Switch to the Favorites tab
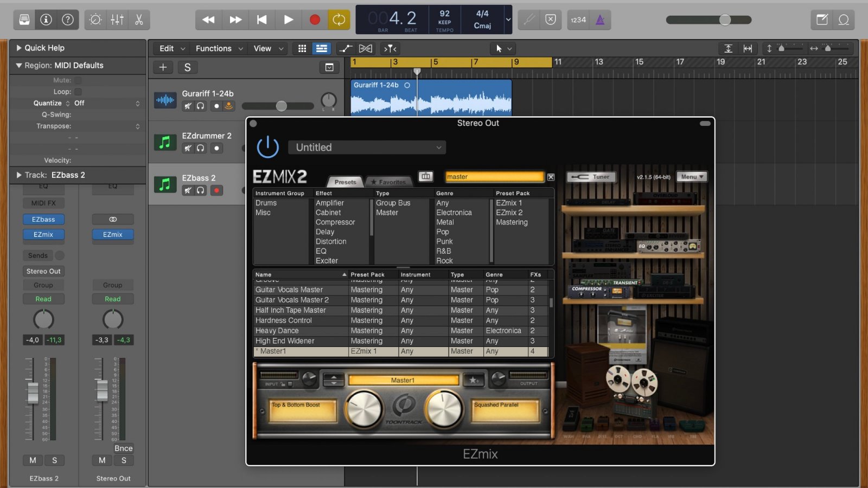The height and width of the screenshot is (488, 868). [388, 182]
